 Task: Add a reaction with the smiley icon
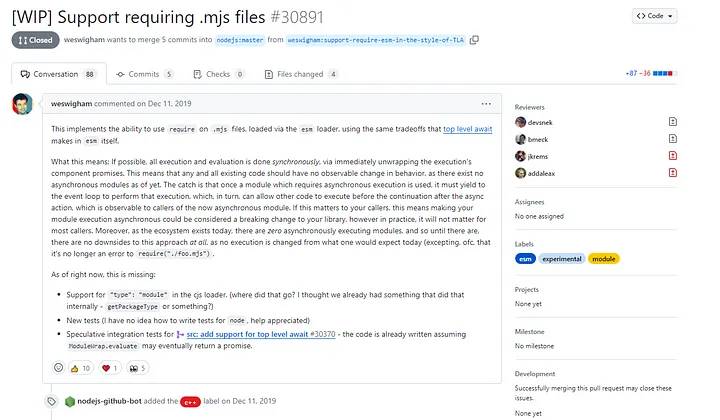point(58,368)
